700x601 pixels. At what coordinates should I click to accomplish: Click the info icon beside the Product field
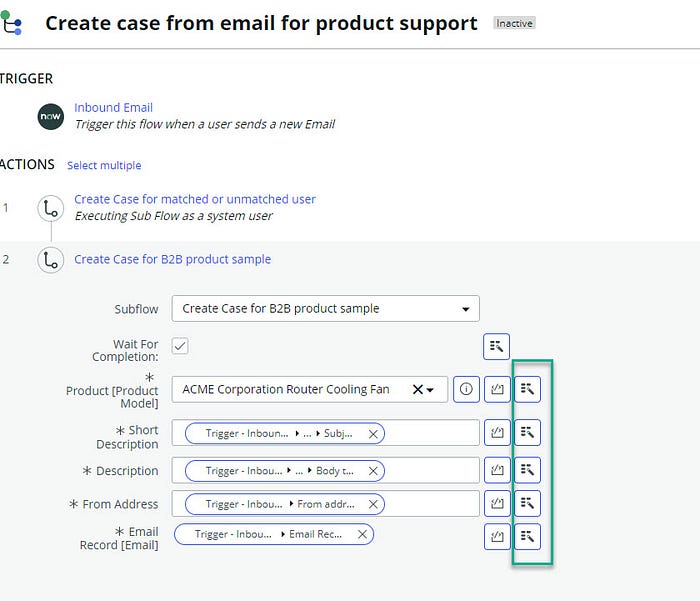point(466,389)
